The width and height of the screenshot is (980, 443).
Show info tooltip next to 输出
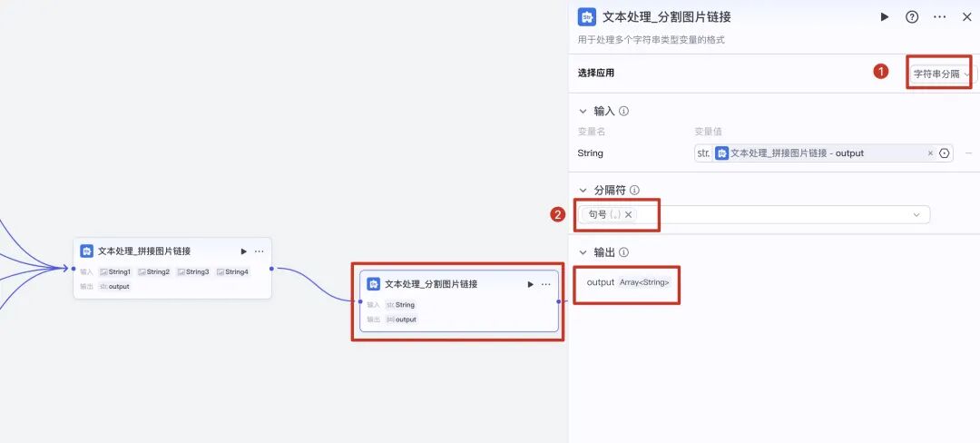[623, 252]
